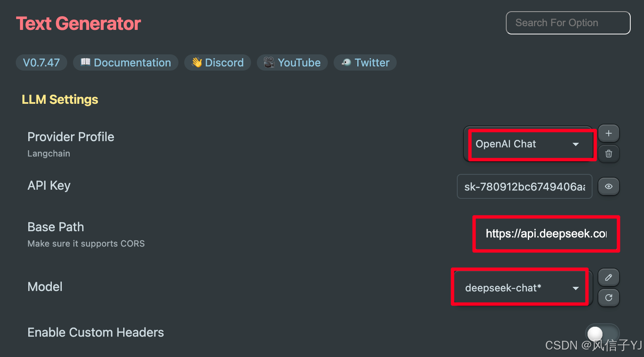This screenshot has width=644, height=357.
Task: Click the V0.7.47 version badge
Action: 41,63
